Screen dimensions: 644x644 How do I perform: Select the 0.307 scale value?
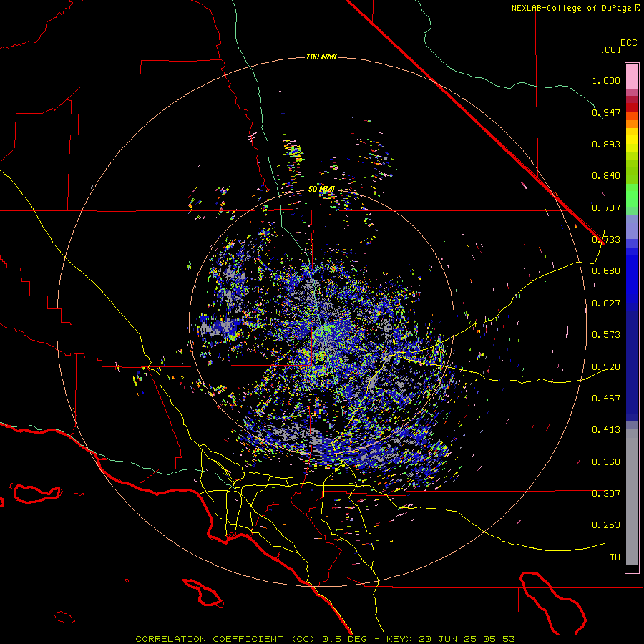point(606,494)
